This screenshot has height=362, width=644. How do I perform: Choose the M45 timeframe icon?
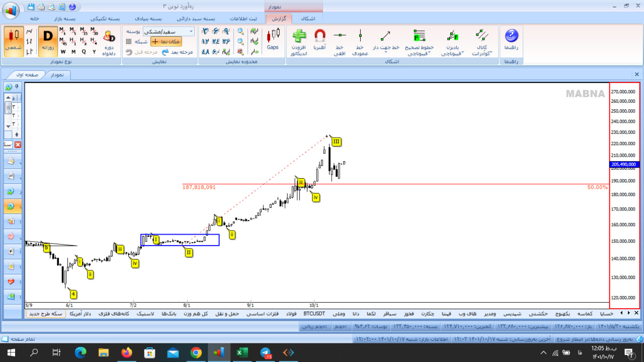click(63, 41)
